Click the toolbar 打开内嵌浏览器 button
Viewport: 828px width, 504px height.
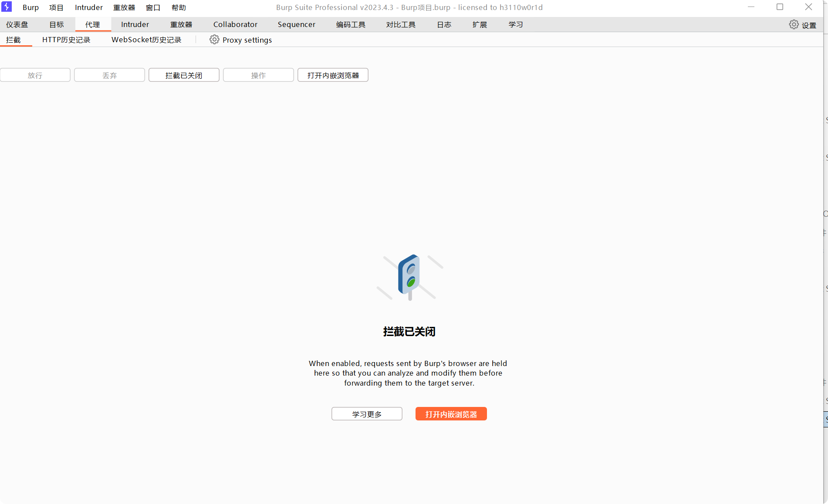click(333, 75)
